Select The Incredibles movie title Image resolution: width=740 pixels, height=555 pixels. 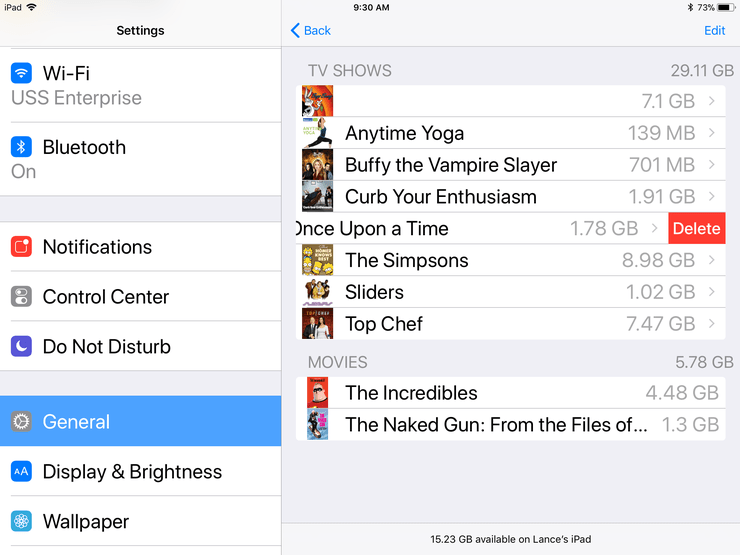411,393
